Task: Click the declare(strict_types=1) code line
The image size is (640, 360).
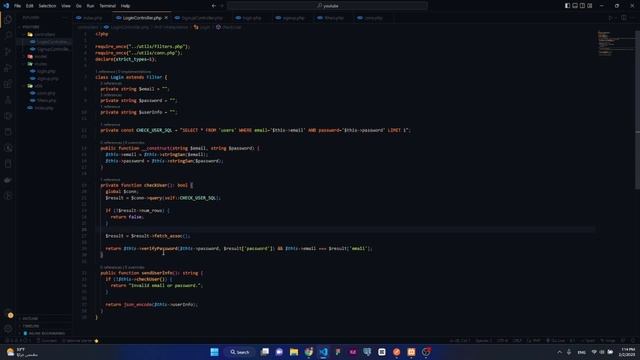Action: tap(126, 59)
